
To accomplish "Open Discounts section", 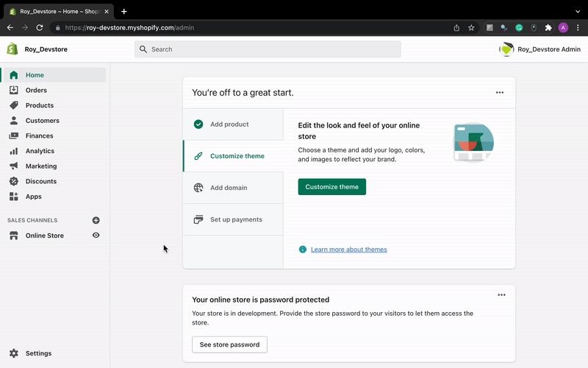I will (41, 181).
